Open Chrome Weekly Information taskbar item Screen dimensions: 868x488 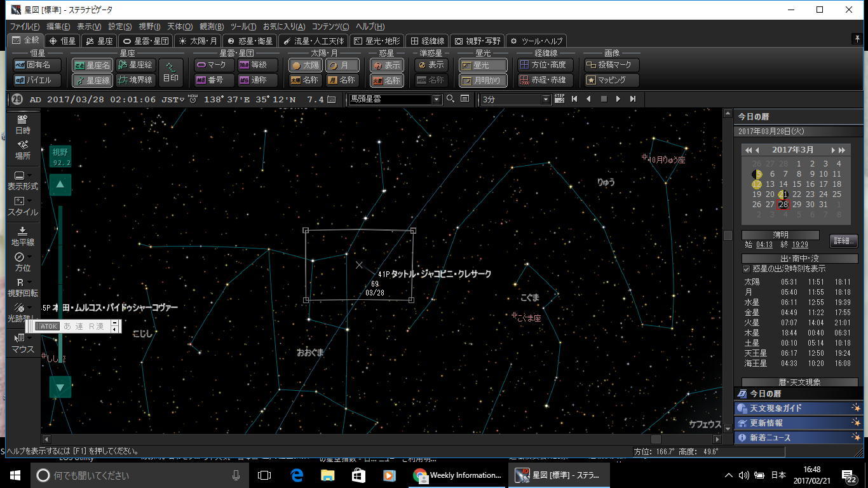458,475
